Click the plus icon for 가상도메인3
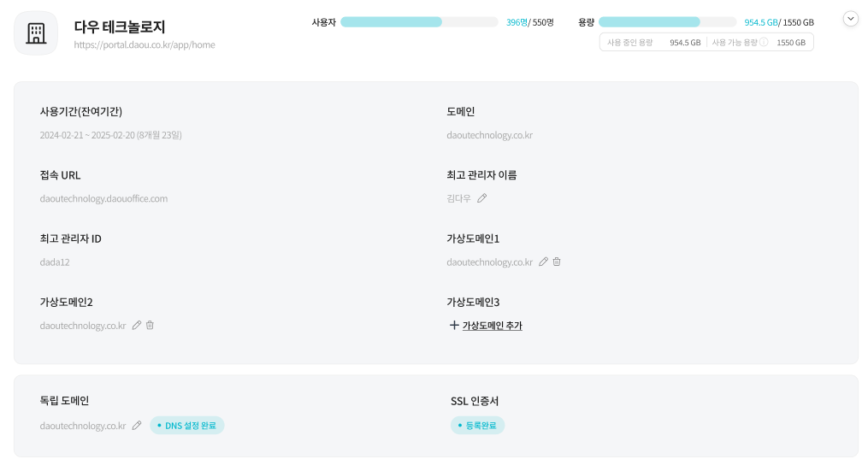The height and width of the screenshot is (465, 868). click(x=454, y=326)
